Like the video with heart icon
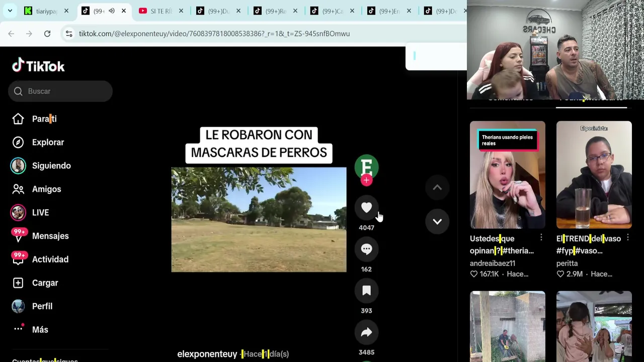This screenshot has height=362, width=644. click(x=366, y=208)
